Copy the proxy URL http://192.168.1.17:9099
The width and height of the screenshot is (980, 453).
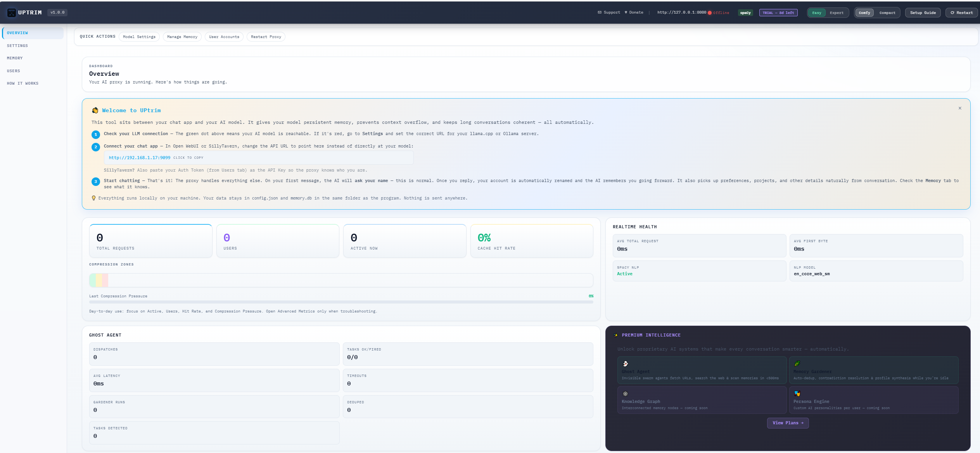click(140, 158)
